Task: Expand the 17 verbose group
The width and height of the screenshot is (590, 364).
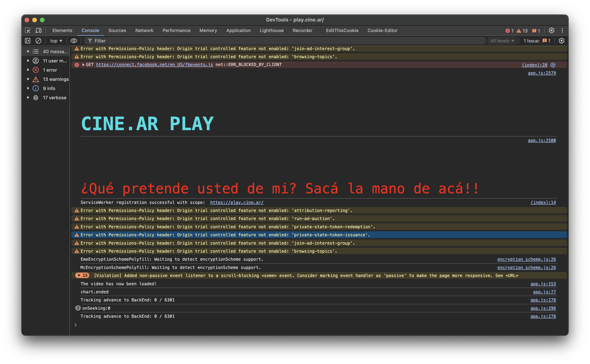Action: pyautogui.click(x=28, y=98)
